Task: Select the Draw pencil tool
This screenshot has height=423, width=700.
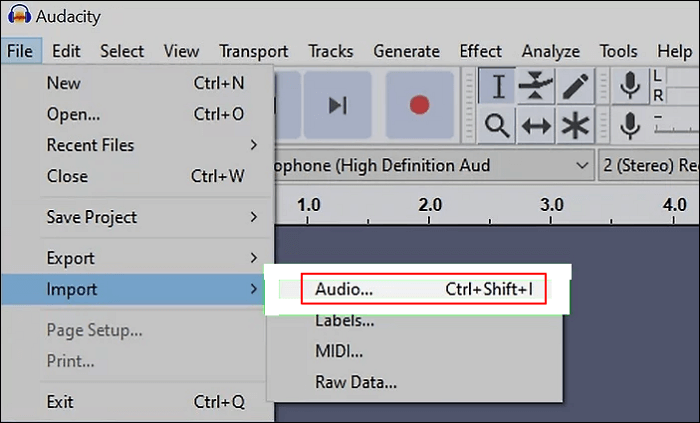Action: pos(575,86)
